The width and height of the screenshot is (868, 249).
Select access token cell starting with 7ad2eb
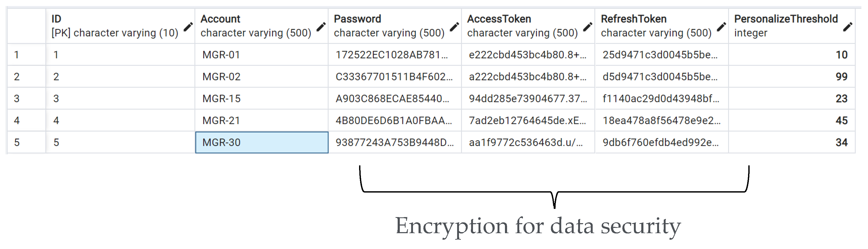tap(528, 121)
